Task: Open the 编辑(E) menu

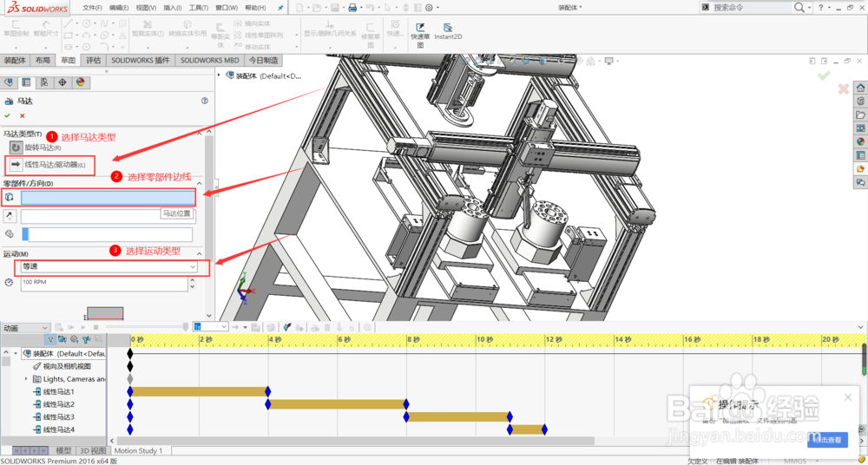Action: click(119, 8)
